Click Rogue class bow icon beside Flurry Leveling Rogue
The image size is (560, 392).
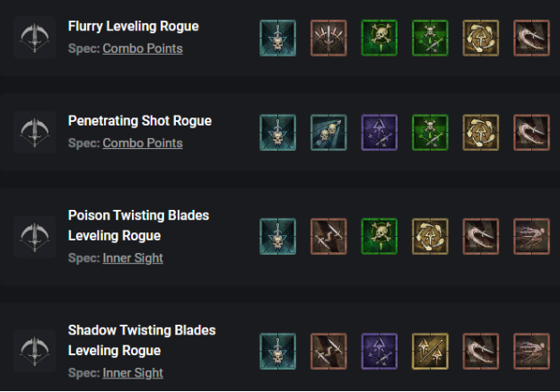(x=34, y=38)
